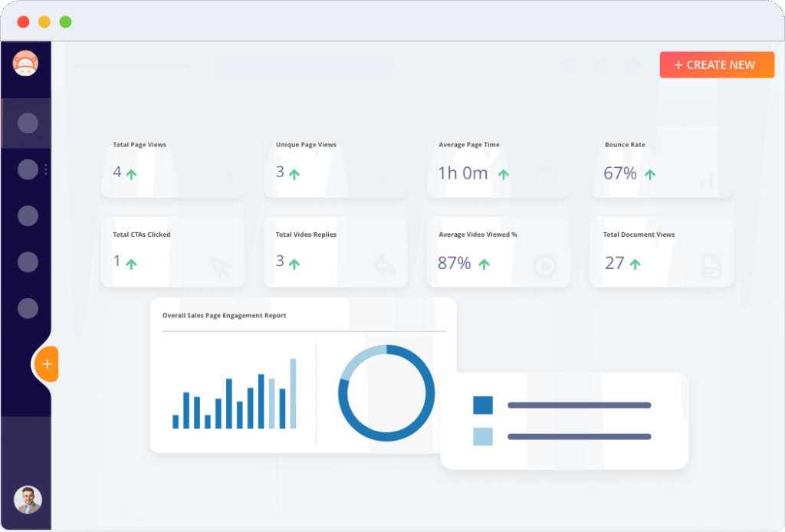This screenshot has width=785, height=532.
Task: Open the user profile avatar at sidebar bottom
Action: [x=28, y=500]
